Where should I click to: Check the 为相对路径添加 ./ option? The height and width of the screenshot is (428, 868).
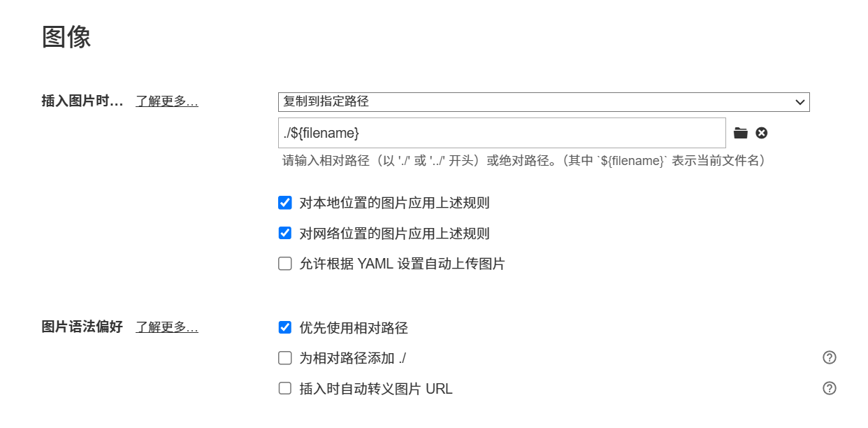285,358
